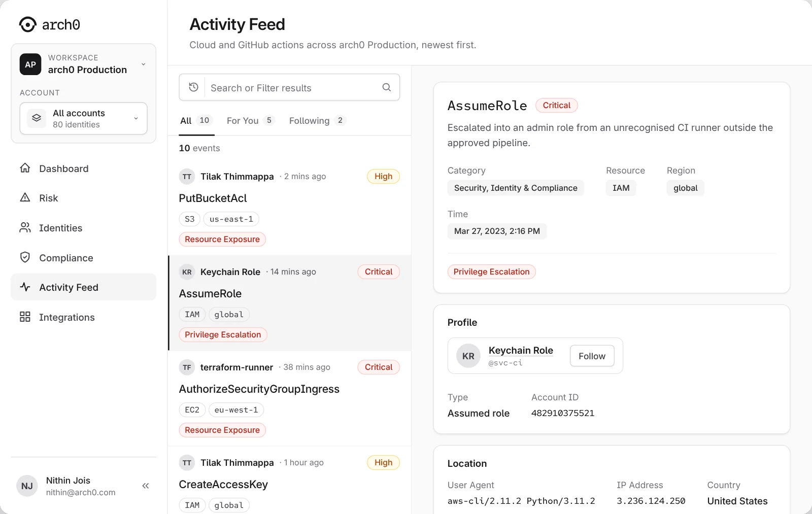
Task: Click the Activity Feed pulse icon
Action: point(25,287)
